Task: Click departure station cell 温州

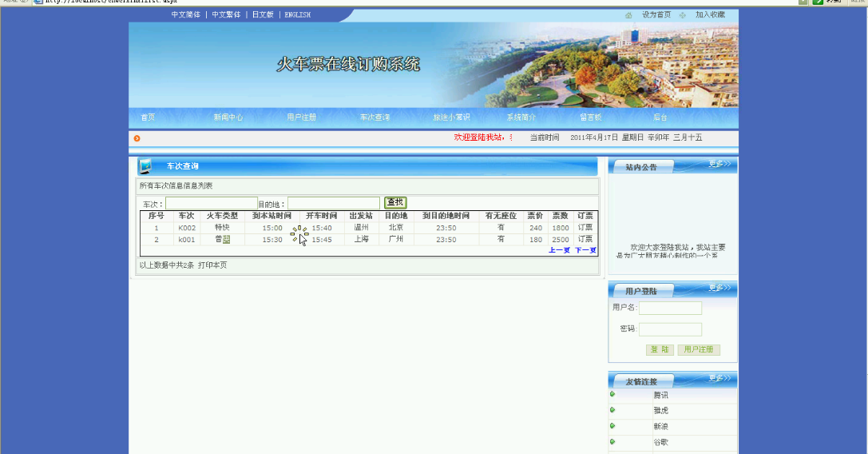Action: point(362,227)
